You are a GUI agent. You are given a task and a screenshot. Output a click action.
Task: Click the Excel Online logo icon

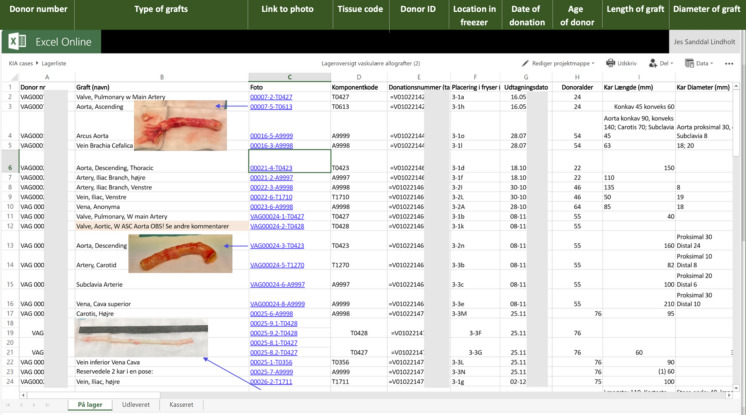point(17,42)
